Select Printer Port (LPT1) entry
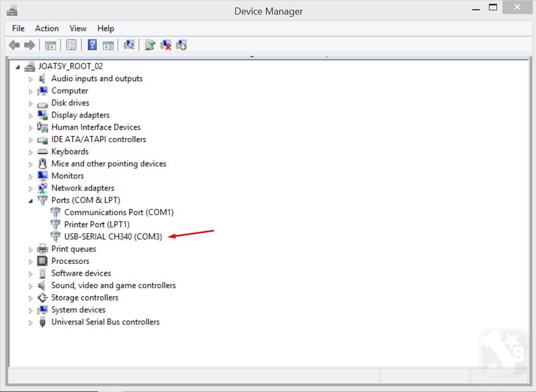The height and width of the screenshot is (392, 536). [97, 224]
